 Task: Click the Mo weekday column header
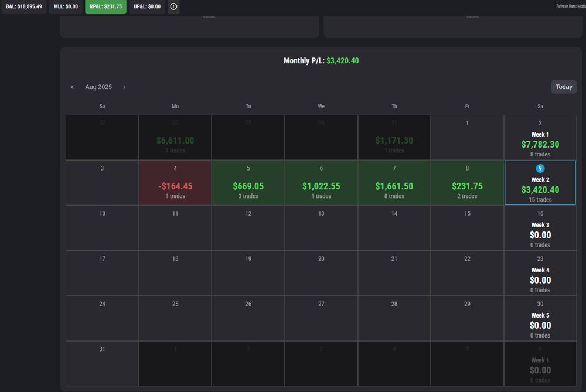click(x=175, y=107)
